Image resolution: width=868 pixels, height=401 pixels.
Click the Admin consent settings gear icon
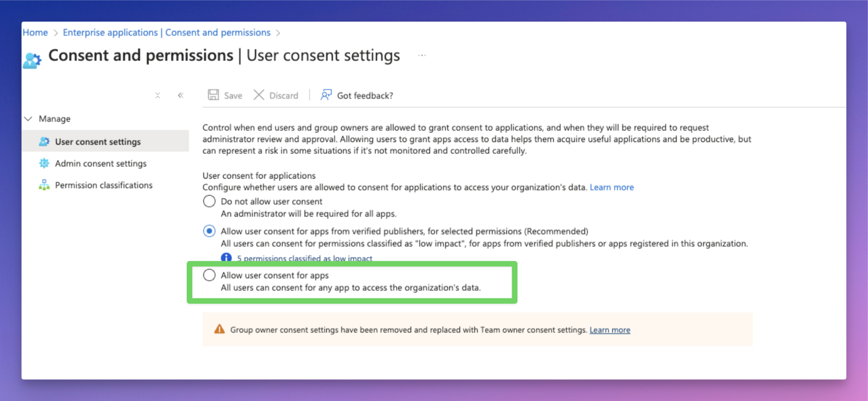coord(44,163)
